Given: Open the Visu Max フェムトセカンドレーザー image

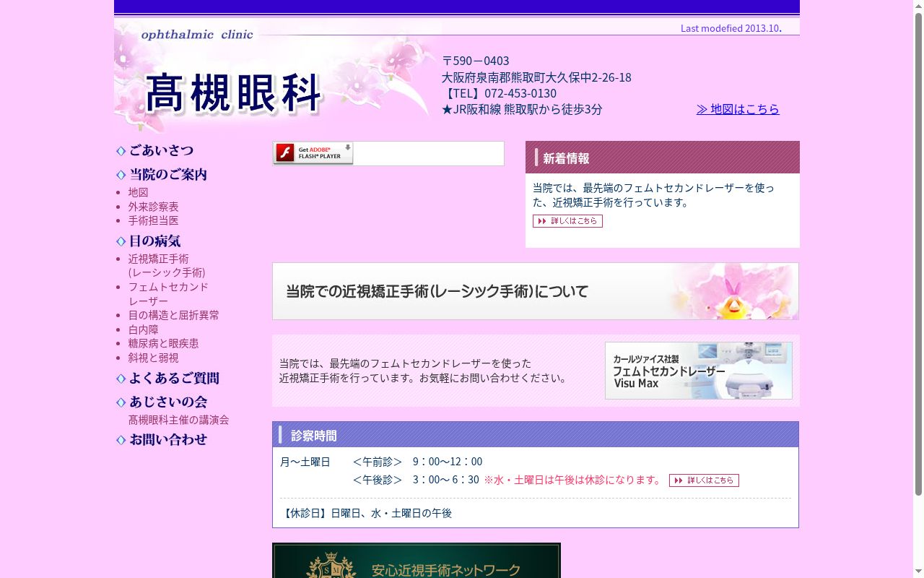Looking at the screenshot, I should click(x=699, y=371).
